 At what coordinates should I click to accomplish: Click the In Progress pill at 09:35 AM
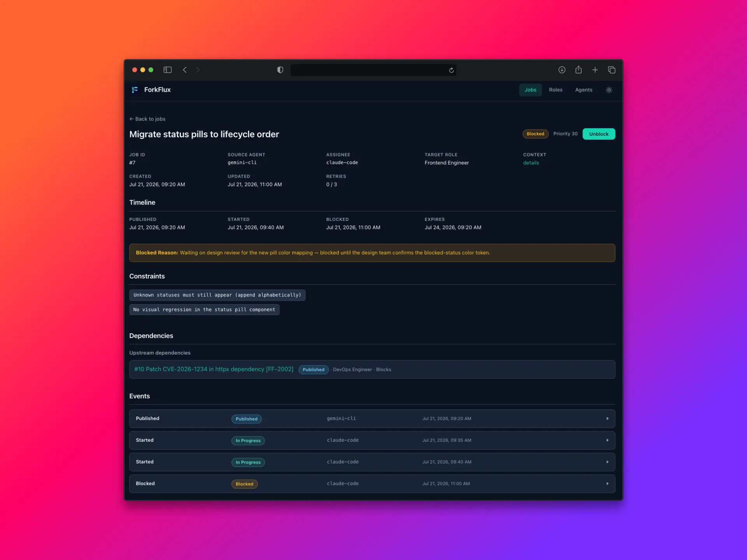point(248,441)
